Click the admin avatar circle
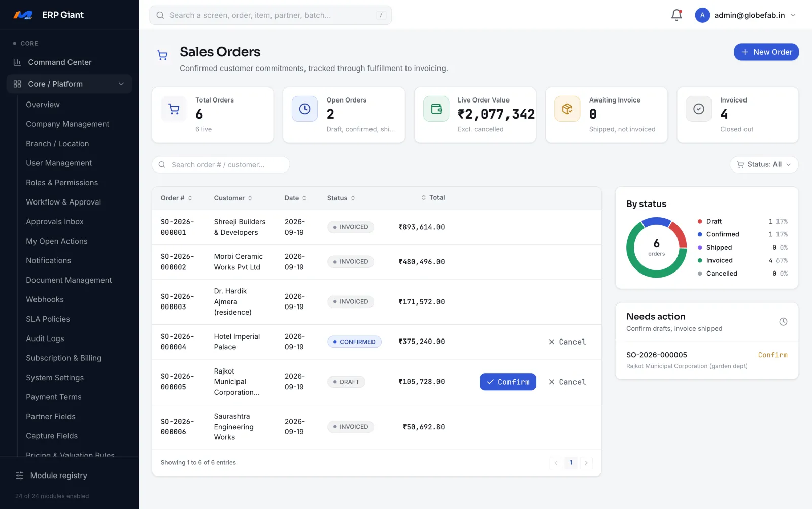The height and width of the screenshot is (509, 812). pos(702,15)
